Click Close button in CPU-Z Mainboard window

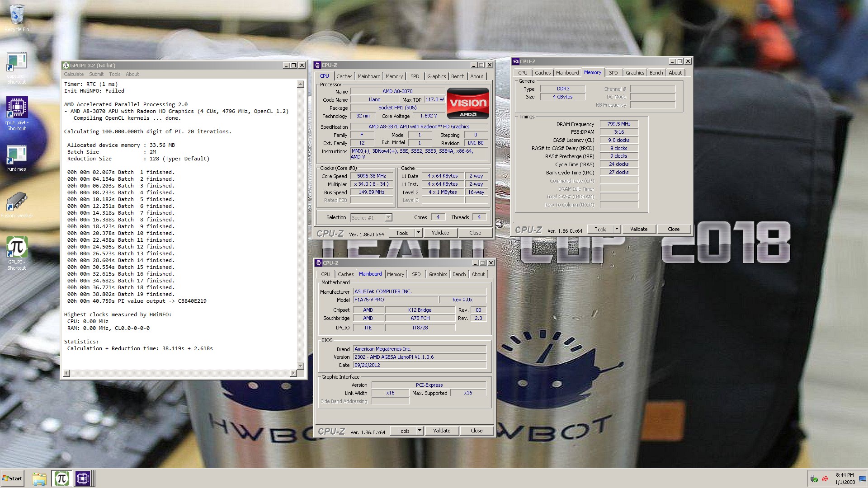pyautogui.click(x=476, y=431)
